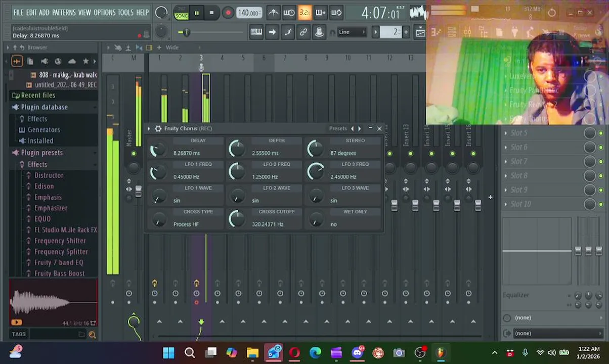Toggle the highlighted countdown before recording icon
This screenshot has height=364, width=609.
[304, 13]
